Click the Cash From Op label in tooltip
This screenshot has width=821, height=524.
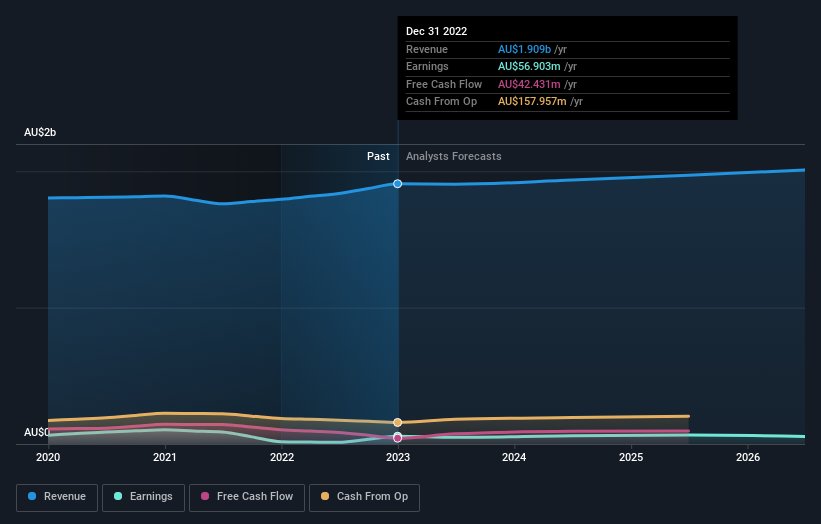pos(441,102)
